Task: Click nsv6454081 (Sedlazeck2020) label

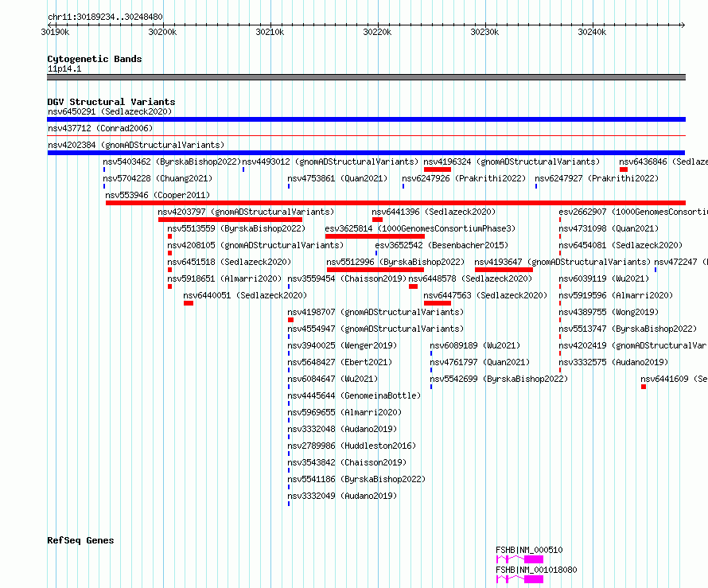Action: click(x=620, y=245)
